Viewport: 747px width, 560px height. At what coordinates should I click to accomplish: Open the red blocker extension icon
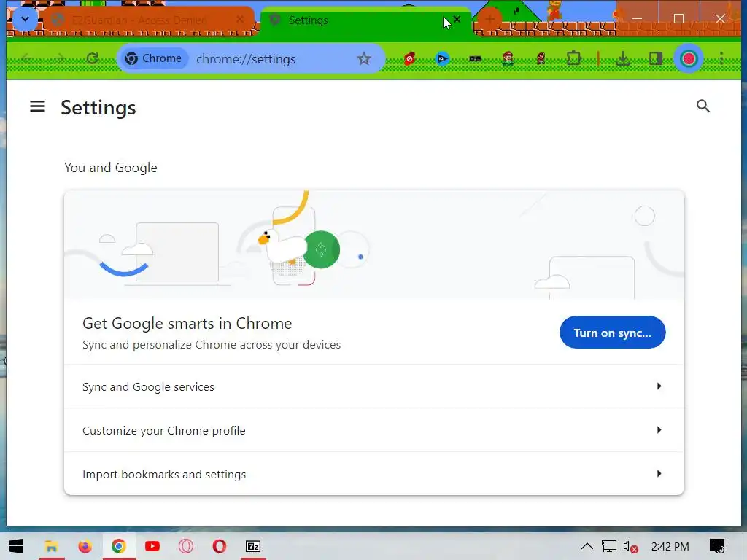(409, 58)
